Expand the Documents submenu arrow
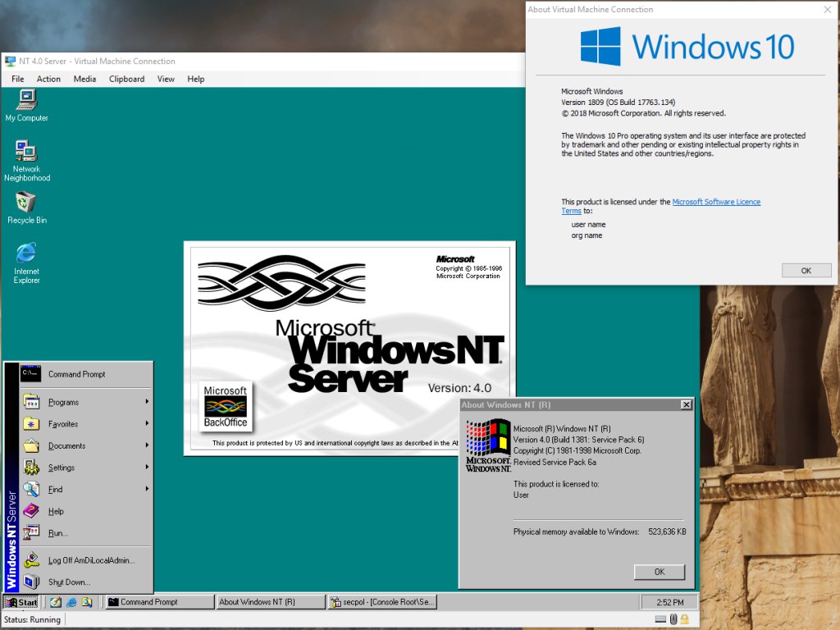Image resolution: width=840 pixels, height=630 pixels. (x=147, y=445)
